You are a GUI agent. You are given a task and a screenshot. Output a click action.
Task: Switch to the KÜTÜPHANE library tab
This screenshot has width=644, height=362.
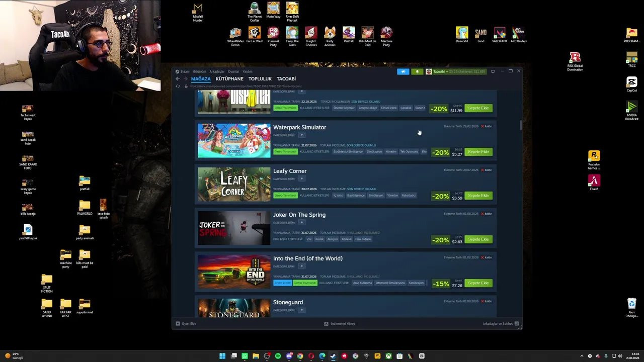229,79
